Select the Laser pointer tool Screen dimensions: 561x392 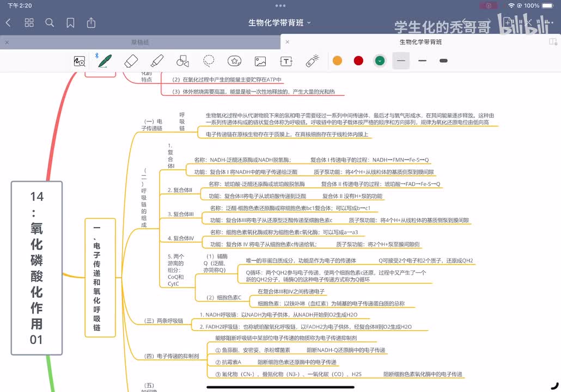tap(312, 61)
